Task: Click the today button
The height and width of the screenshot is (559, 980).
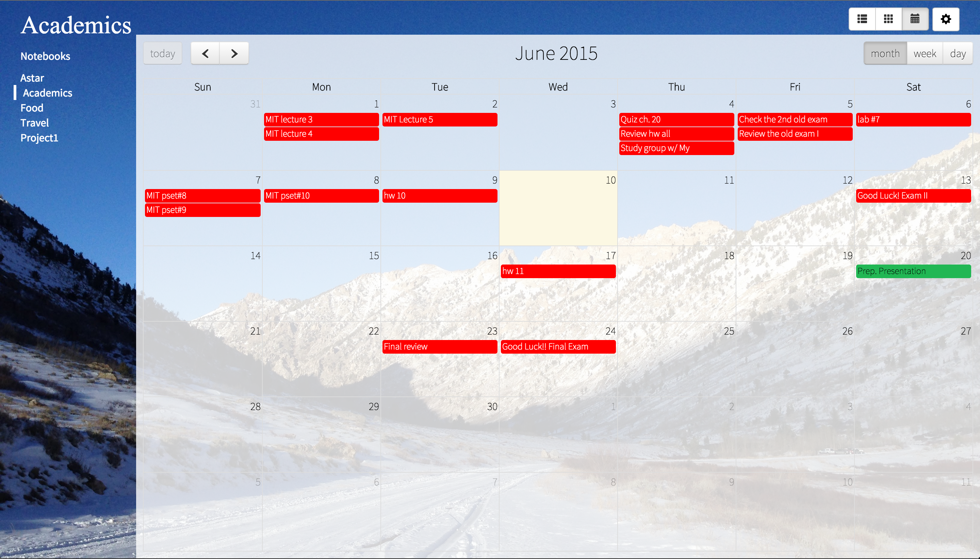Action: (163, 53)
